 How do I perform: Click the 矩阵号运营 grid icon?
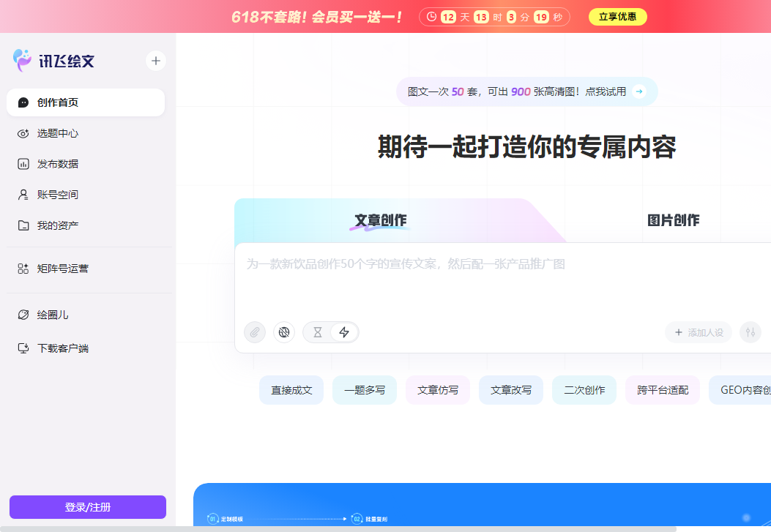[x=23, y=269]
